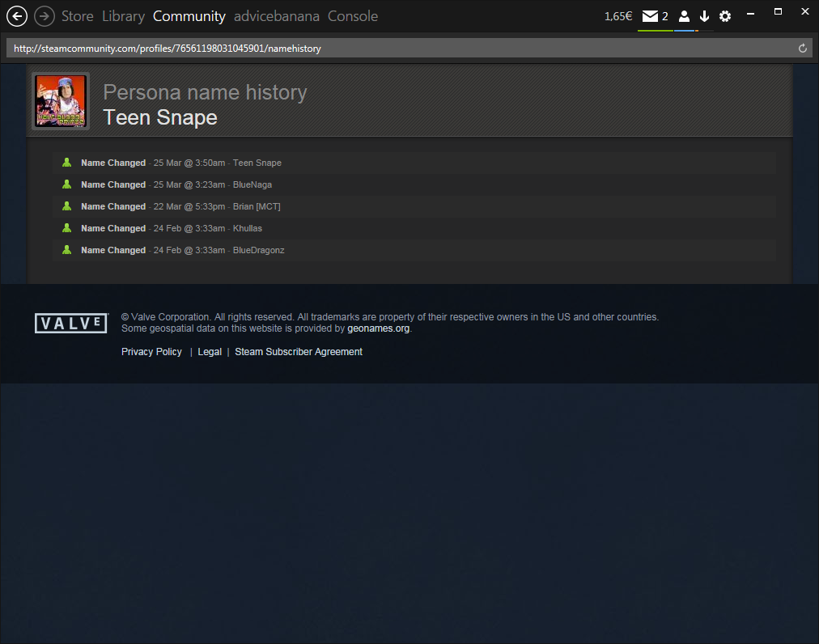Open the Legal link in footer
The image size is (819, 644).
[210, 352]
